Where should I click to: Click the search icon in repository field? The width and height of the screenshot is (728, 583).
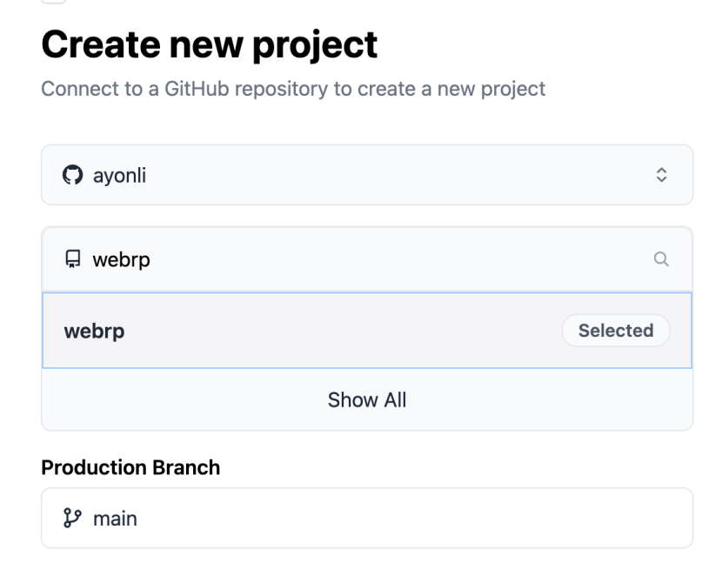point(661,258)
